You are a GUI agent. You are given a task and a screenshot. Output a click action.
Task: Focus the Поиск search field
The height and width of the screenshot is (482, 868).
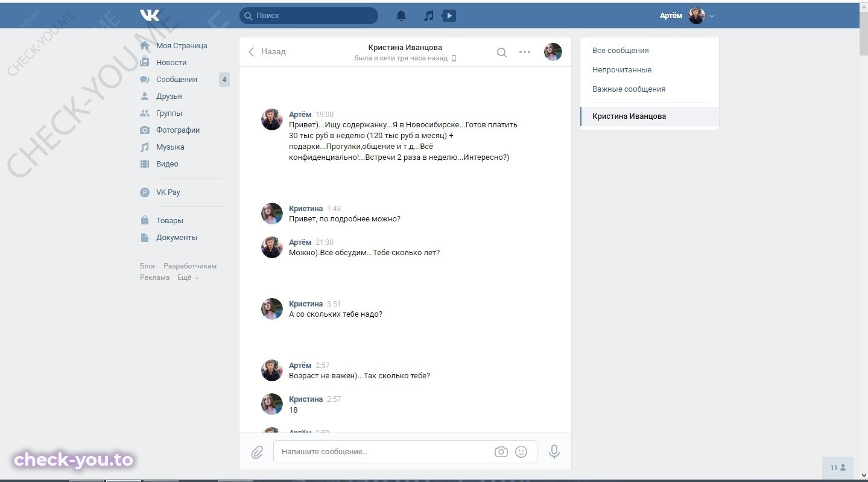[x=309, y=16]
